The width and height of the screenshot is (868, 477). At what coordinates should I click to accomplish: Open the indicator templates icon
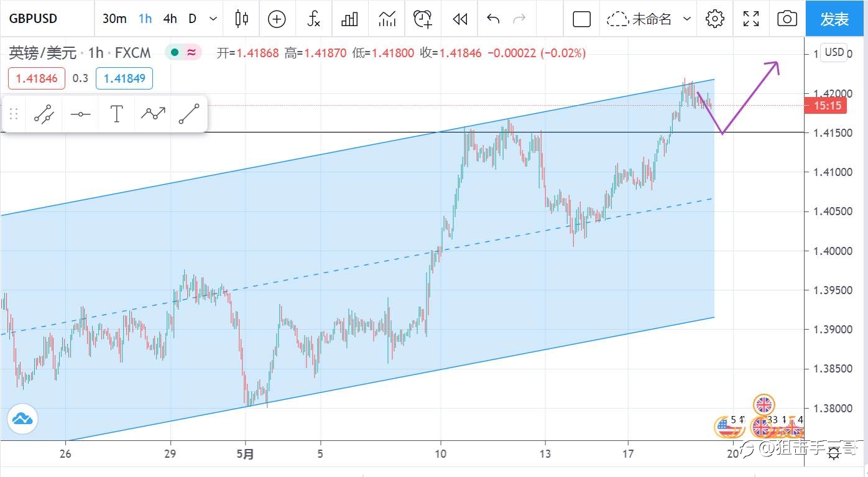click(387, 19)
